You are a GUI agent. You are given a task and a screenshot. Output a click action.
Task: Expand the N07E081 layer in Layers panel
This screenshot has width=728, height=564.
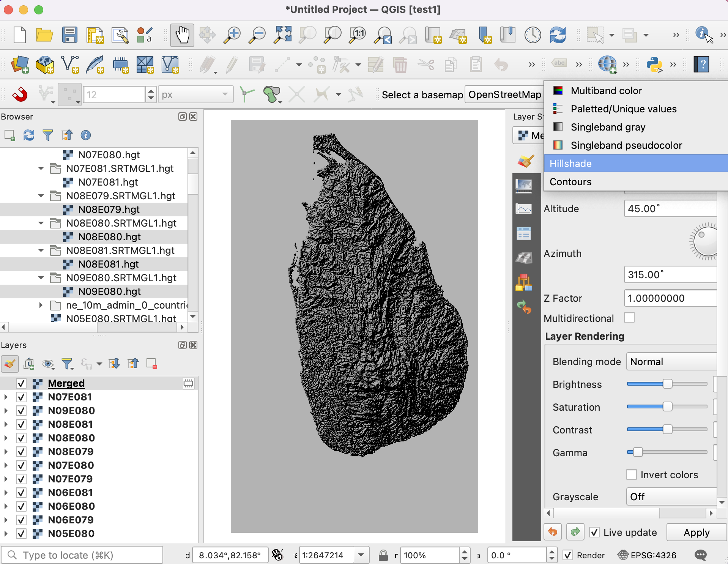[x=6, y=397]
